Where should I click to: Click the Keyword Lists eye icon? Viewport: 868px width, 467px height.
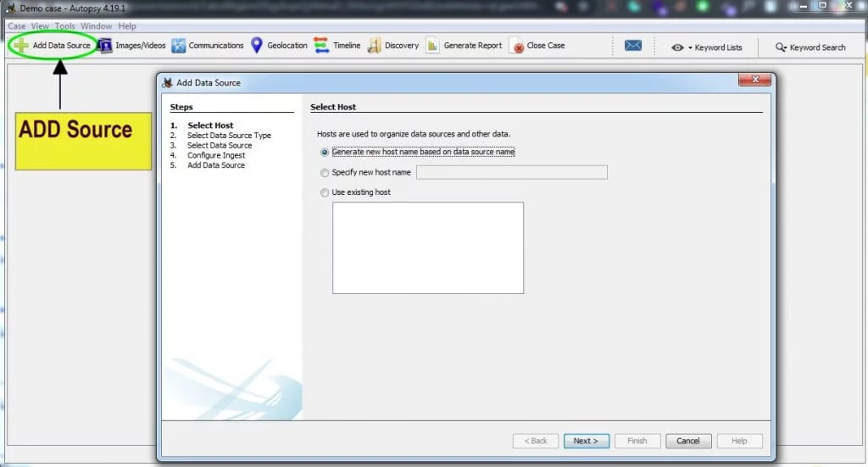click(677, 47)
